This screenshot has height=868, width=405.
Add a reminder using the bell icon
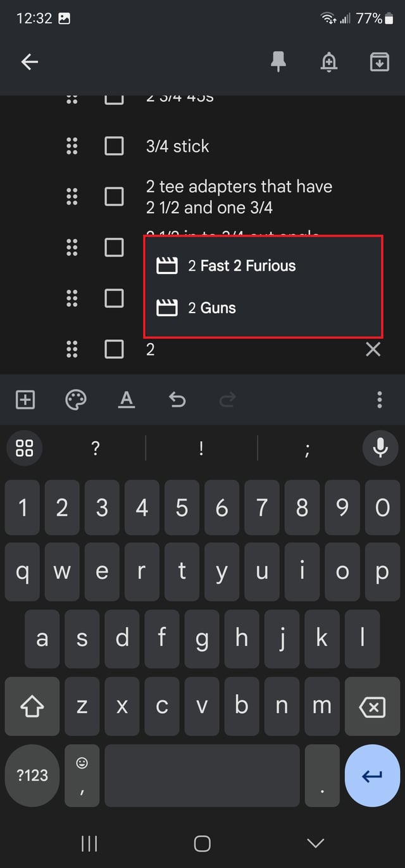coord(329,61)
